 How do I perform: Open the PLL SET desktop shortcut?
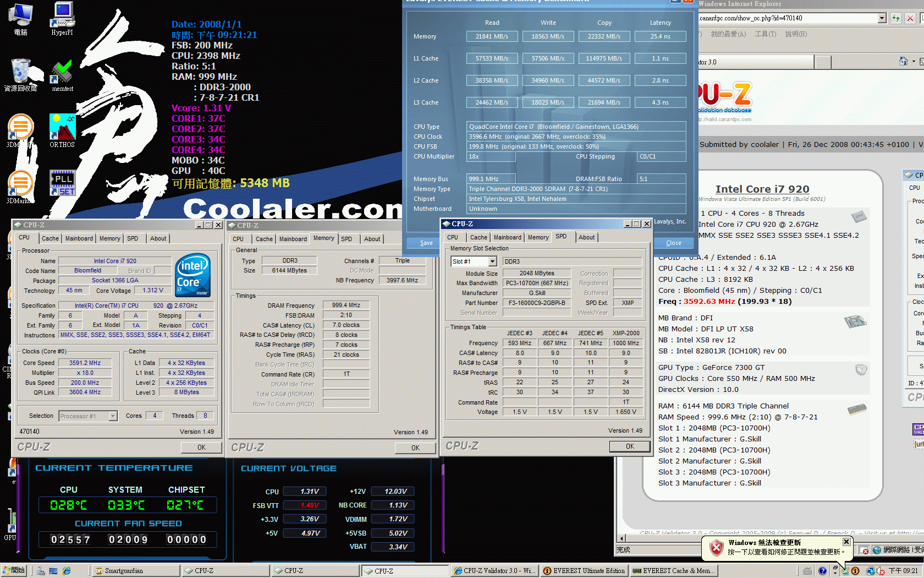[62, 183]
